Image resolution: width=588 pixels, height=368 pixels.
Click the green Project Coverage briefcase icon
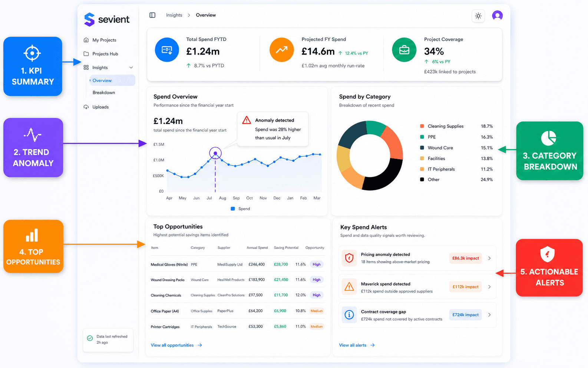click(404, 50)
